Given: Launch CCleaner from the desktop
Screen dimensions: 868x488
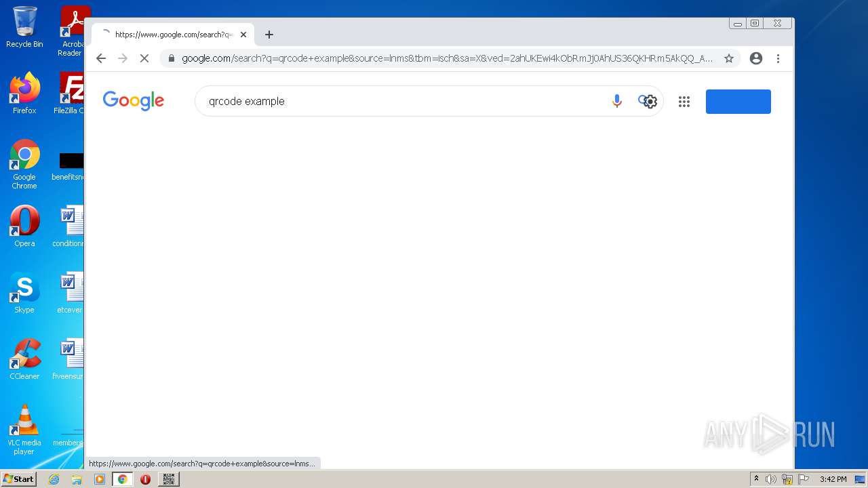Looking at the screenshot, I should [24, 359].
